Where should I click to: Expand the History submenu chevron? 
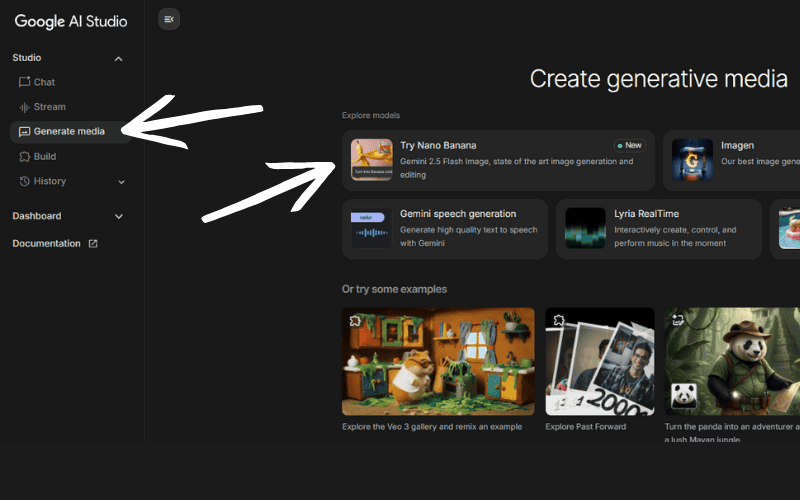[x=122, y=182]
